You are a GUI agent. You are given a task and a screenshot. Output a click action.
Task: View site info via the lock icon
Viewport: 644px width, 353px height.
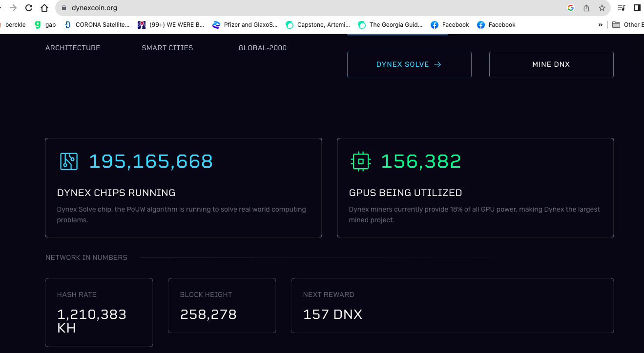63,8
